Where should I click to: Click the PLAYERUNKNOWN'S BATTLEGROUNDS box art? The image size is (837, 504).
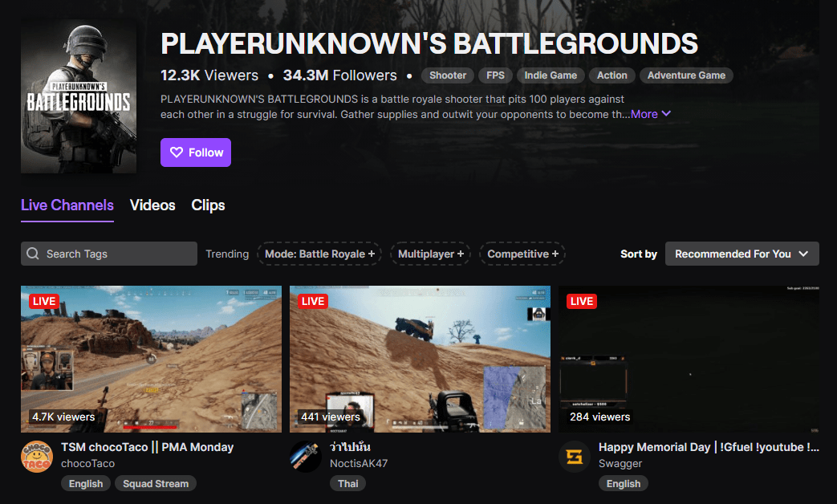pyautogui.click(x=79, y=96)
